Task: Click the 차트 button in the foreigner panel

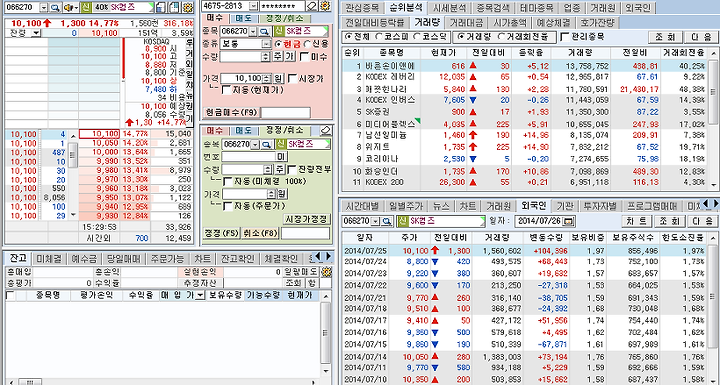Action: pos(637,221)
